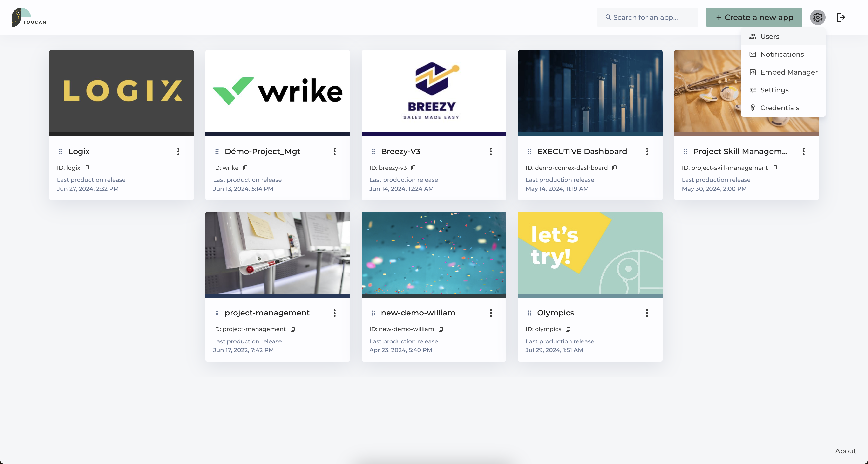The width and height of the screenshot is (868, 464).
Task: Select Users from settings menu
Action: click(x=770, y=36)
